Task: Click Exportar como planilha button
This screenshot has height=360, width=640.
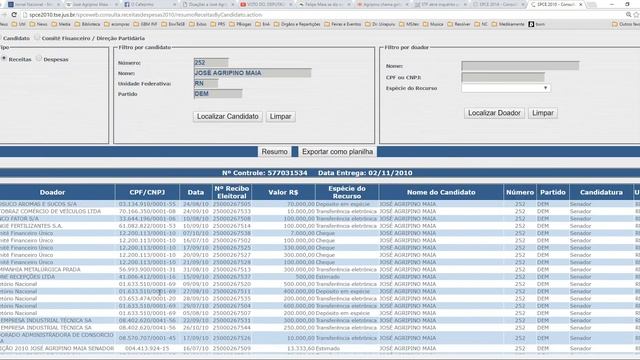Action: coord(337,151)
